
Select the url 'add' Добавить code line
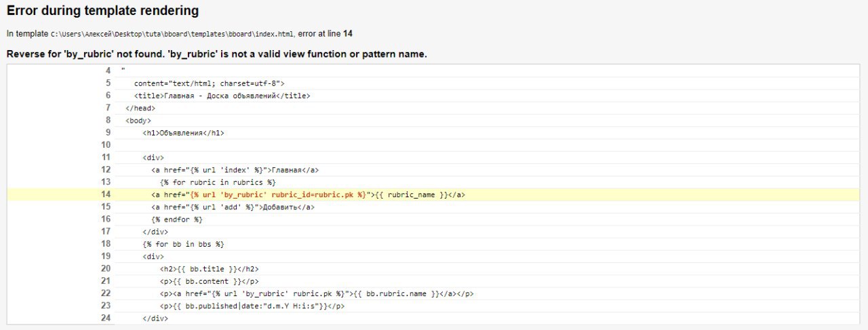click(x=233, y=207)
